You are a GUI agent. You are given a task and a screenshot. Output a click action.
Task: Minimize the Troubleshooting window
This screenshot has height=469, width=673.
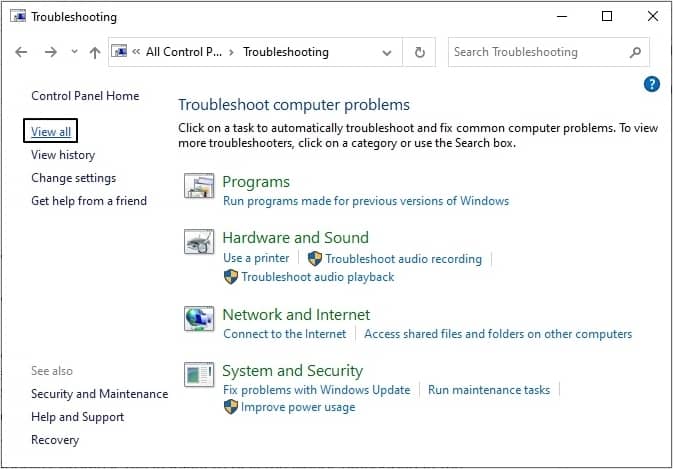(562, 16)
